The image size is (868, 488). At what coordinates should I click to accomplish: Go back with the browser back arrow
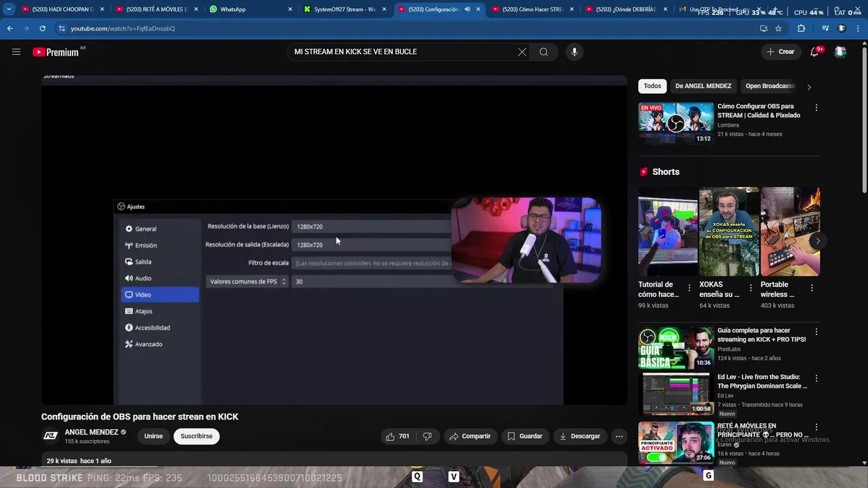[x=9, y=28]
